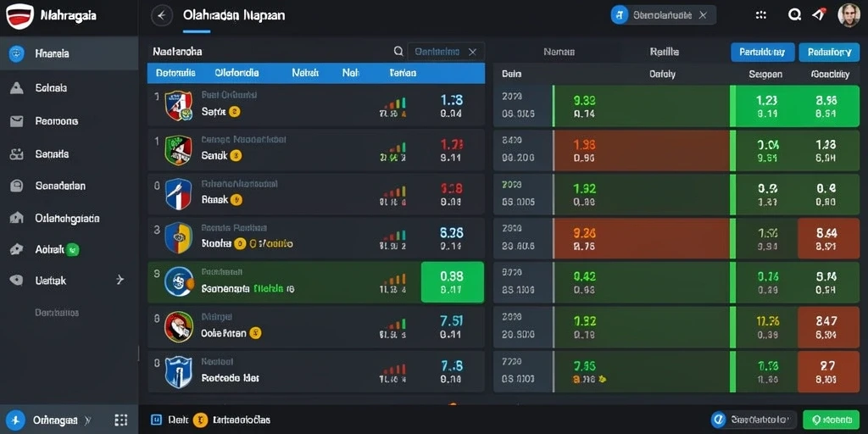Click the 6.26 odds value in fourth row
The height and width of the screenshot is (434, 868).
(x=451, y=233)
